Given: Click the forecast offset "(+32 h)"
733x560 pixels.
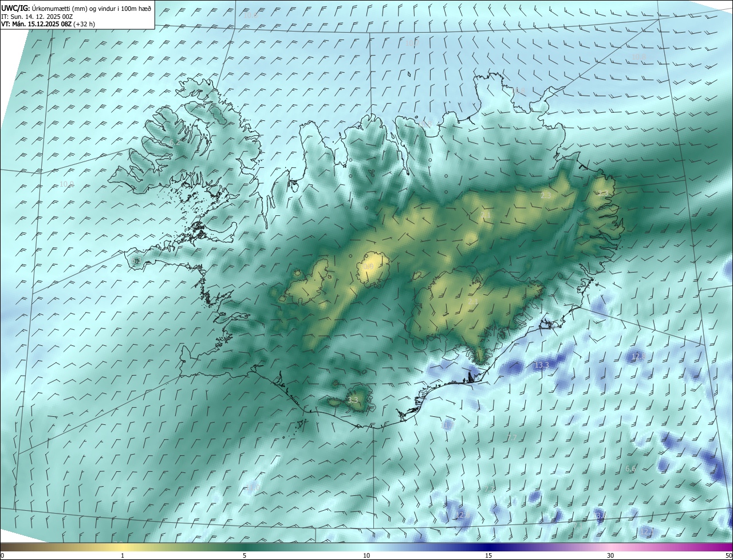Looking at the screenshot, I should pyautogui.click(x=84, y=24).
